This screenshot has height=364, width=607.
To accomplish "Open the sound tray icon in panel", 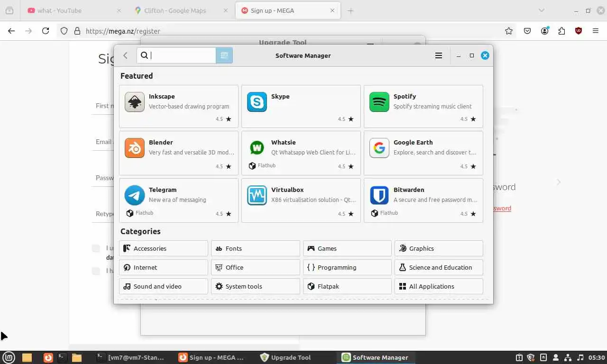I will click(581, 357).
